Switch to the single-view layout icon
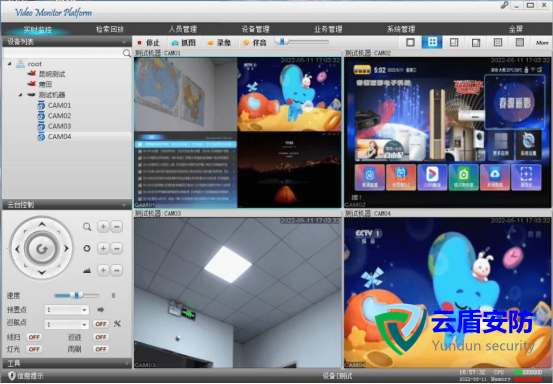Screen dimensions: 553x384 pyautogui.click(x=410, y=42)
